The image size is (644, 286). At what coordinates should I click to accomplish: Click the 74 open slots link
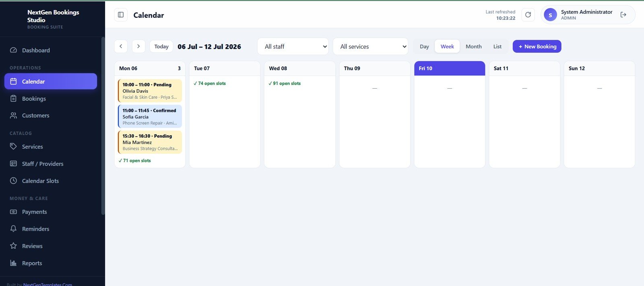(x=210, y=83)
